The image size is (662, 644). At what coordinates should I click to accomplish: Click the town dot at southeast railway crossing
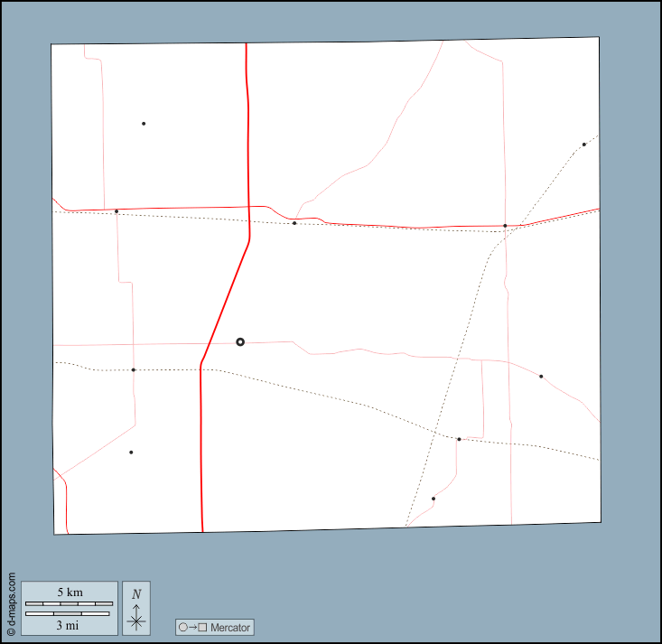pos(459,440)
